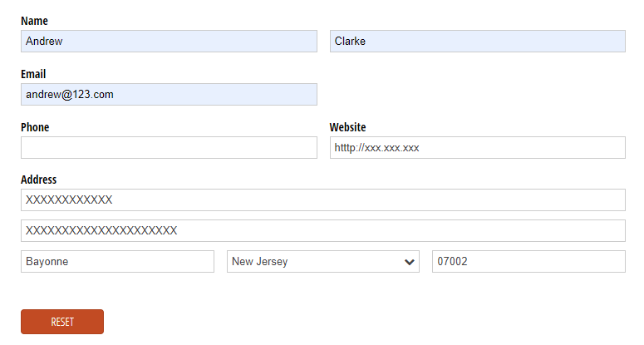
Task: Click the Address section label
Action: tap(38, 180)
